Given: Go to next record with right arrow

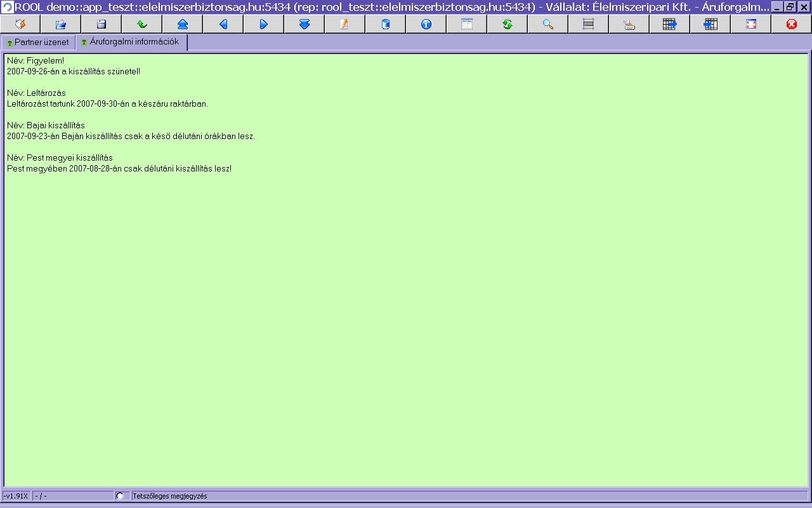Looking at the screenshot, I should [x=264, y=24].
